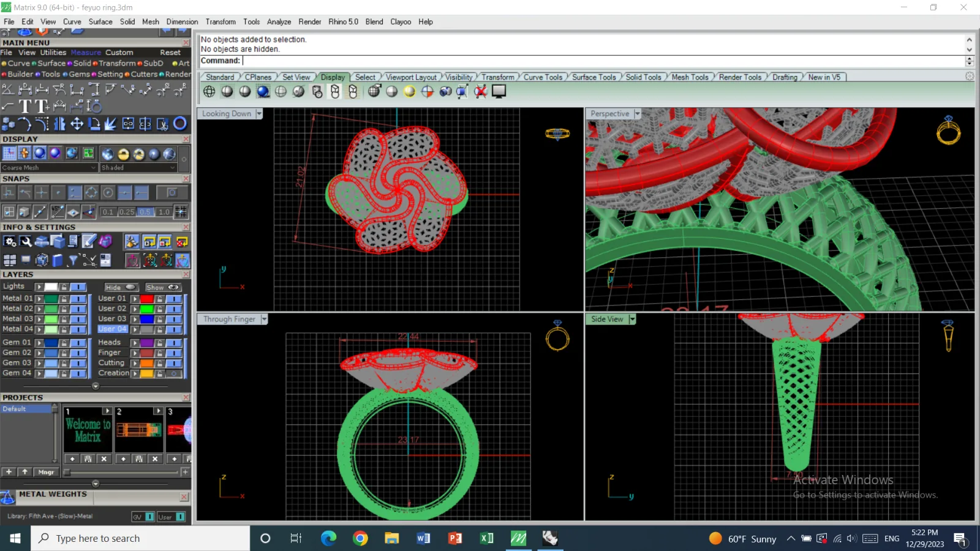Open the Looking Down viewport menu arrow
Image resolution: width=980 pixels, height=551 pixels.
click(259, 114)
